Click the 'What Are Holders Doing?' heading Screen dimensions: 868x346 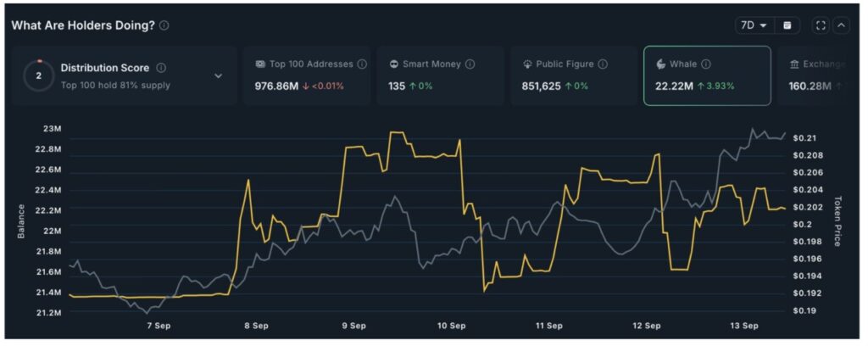point(83,25)
